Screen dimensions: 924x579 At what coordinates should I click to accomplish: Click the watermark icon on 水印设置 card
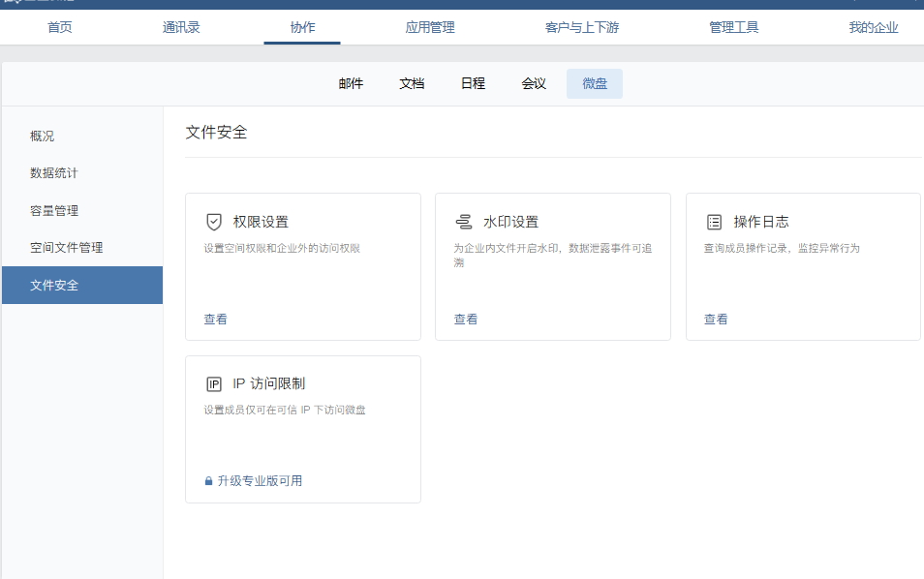[x=464, y=221]
